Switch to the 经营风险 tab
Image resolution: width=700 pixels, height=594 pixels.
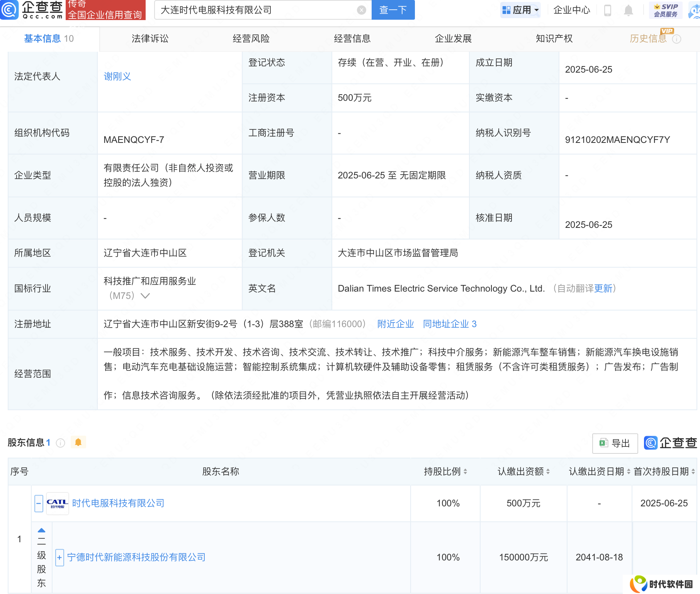pos(251,39)
